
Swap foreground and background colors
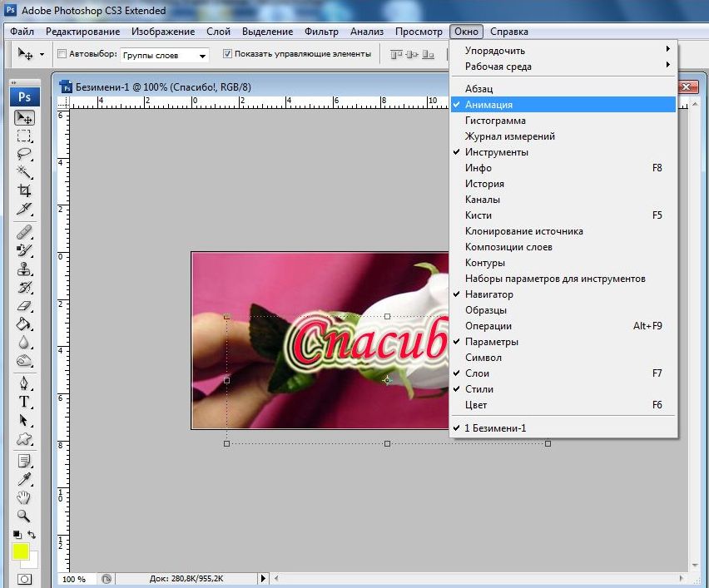32,535
